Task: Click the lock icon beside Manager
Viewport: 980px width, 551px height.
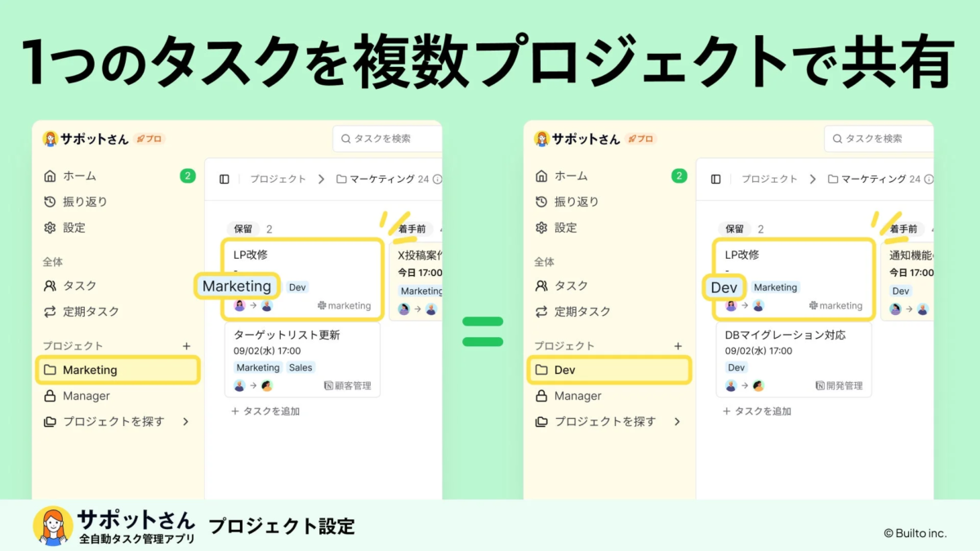Action: [x=50, y=396]
